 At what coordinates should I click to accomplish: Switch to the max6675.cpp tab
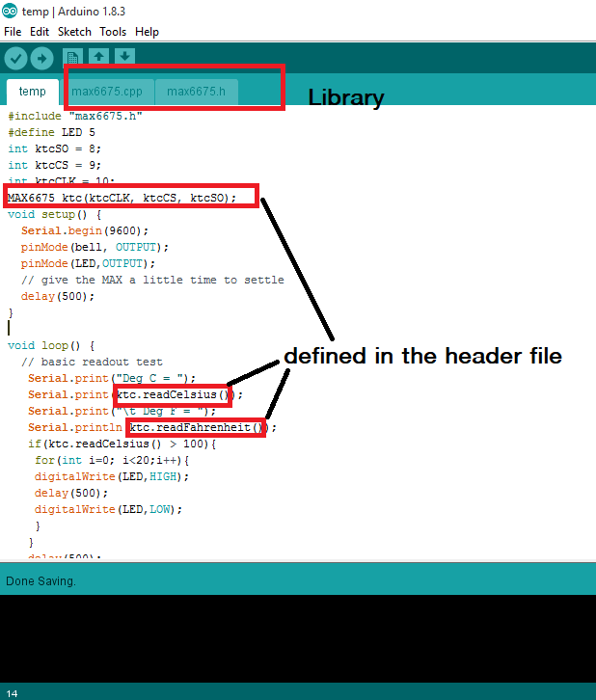[x=107, y=92]
